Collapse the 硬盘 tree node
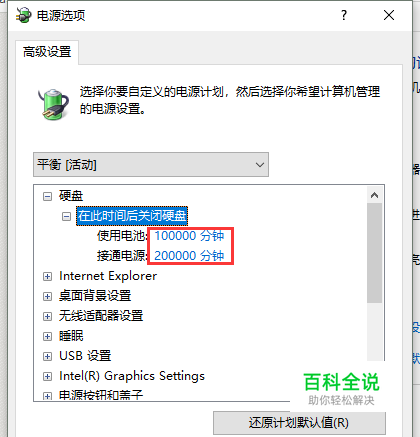The image size is (420, 437). [47, 196]
